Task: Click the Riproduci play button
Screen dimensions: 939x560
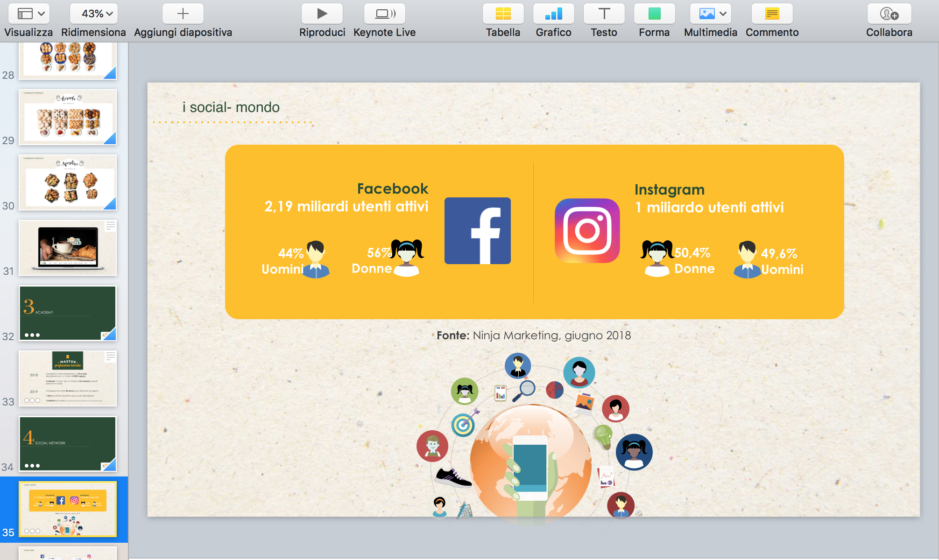Action: (x=322, y=14)
